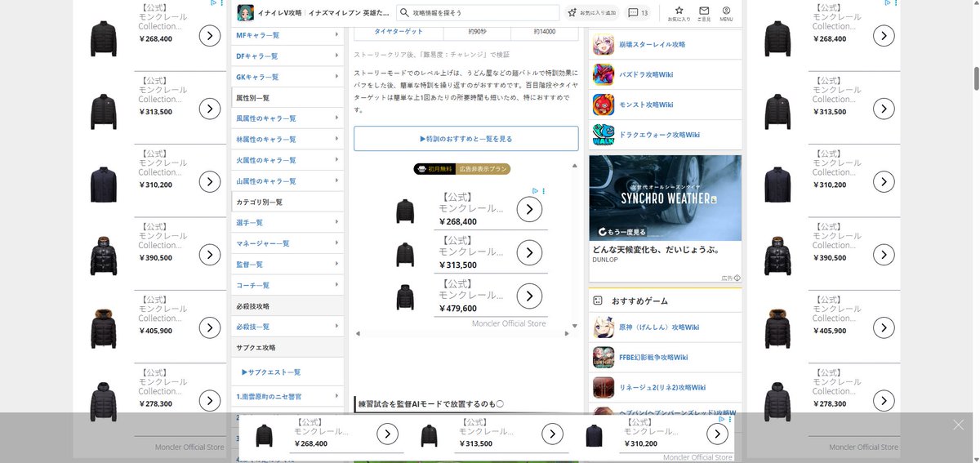This screenshot has height=463, width=980.
Task: Open タイヤターゲット table link
Action: coord(399,31)
